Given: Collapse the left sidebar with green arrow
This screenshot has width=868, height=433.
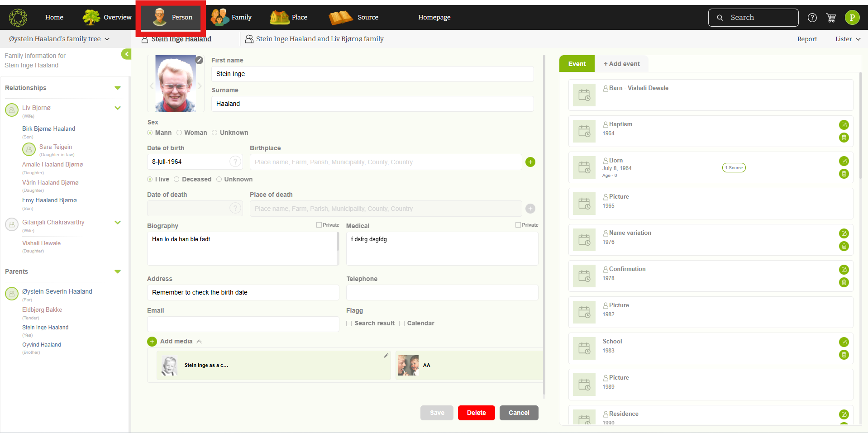Looking at the screenshot, I should (x=126, y=54).
